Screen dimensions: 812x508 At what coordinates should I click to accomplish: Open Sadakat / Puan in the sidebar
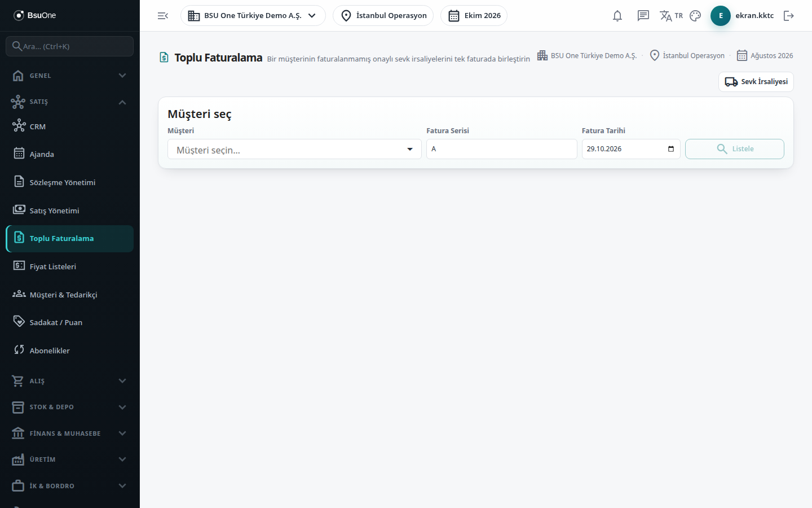[70, 322]
